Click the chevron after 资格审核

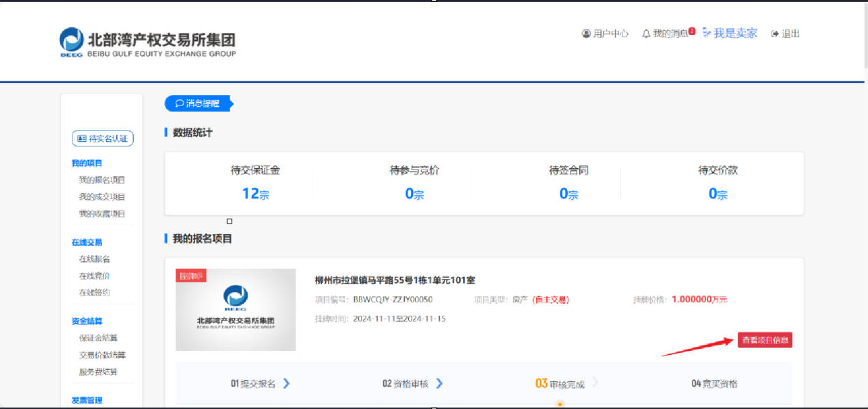click(x=439, y=383)
